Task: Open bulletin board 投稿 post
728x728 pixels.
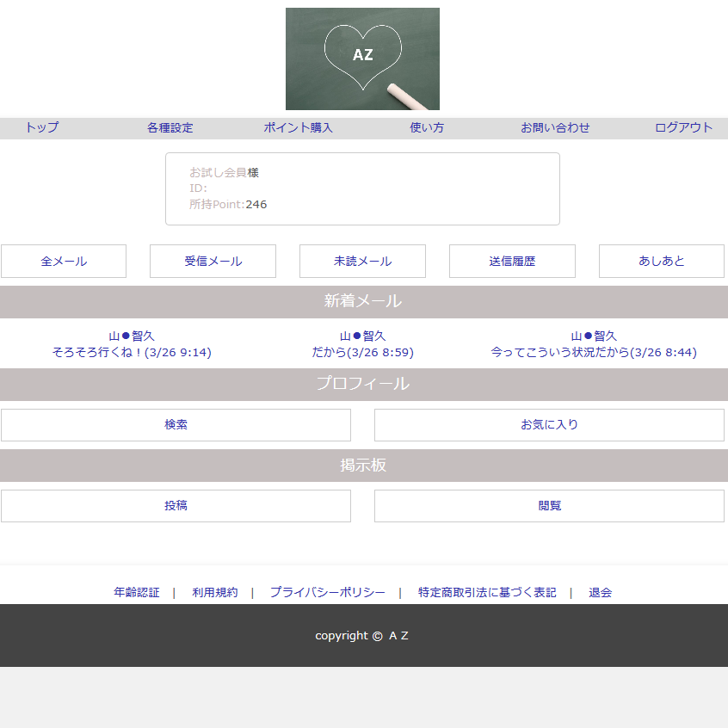Action: (176, 506)
